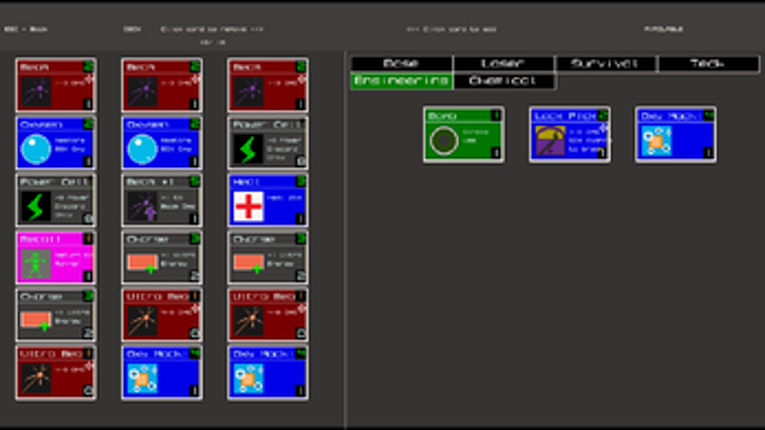Switch to the Laser card tab

[x=503, y=64]
